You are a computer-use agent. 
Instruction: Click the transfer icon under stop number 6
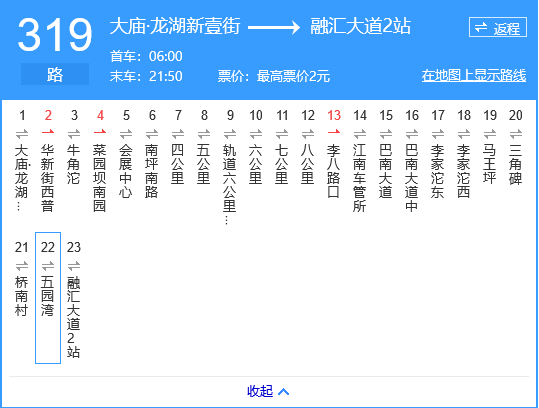pyautogui.click(x=152, y=133)
